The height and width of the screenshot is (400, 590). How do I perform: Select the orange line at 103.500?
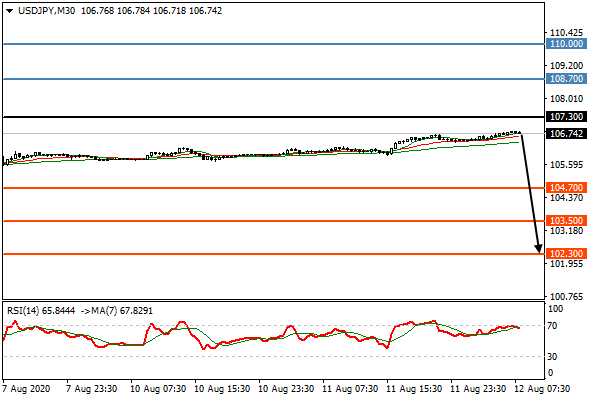(274, 221)
